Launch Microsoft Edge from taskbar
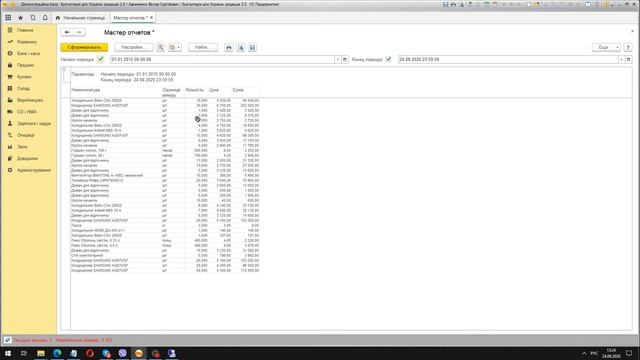Viewport: 640px width, 360px height. coord(57,353)
